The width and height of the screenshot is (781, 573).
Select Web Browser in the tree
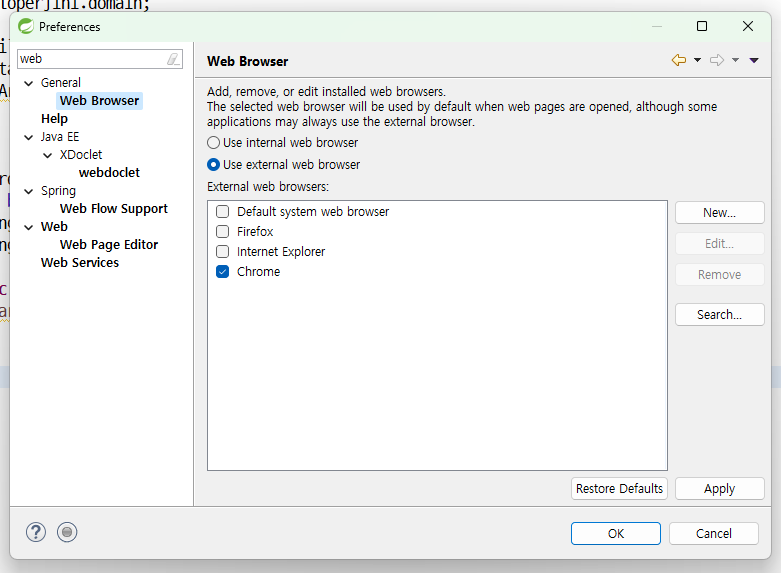(x=99, y=101)
